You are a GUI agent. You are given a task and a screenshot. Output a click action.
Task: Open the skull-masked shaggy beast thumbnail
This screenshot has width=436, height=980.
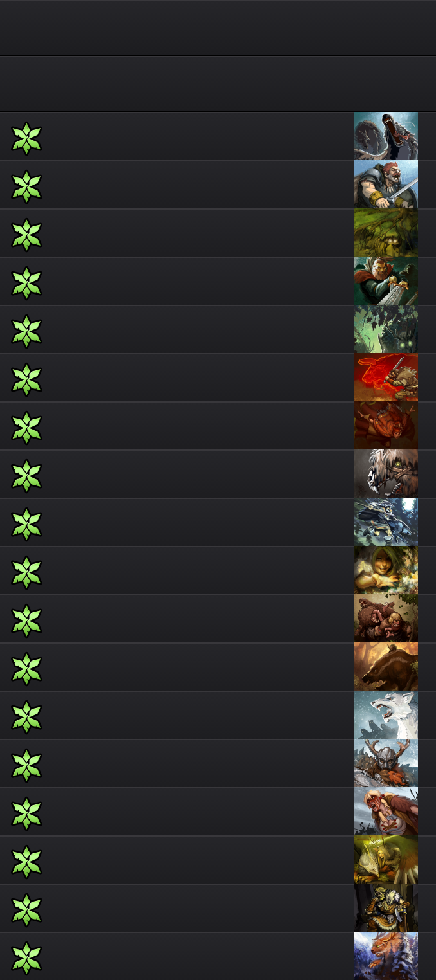pos(386,474)
